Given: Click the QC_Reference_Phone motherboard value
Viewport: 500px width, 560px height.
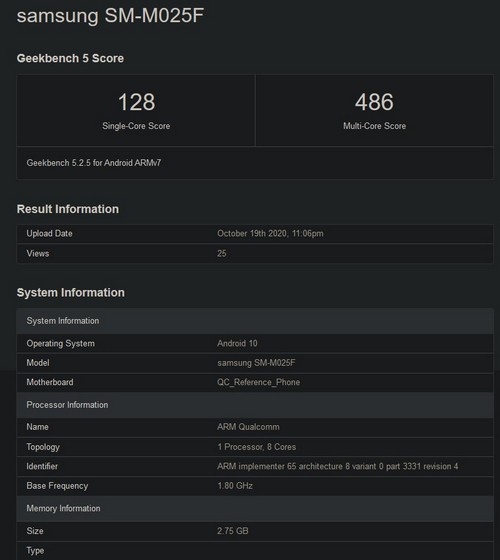Looking at the screenshot, I should tap(259, 382).
